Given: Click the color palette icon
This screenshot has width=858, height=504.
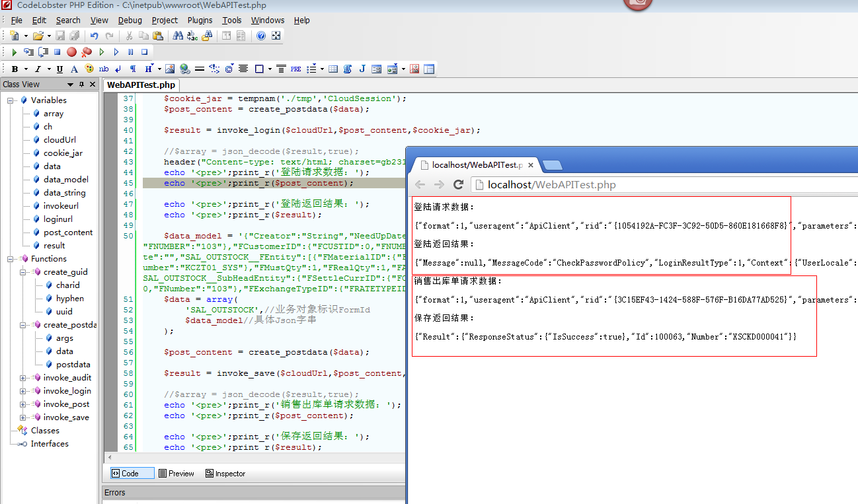Looking at the screenshot, I should pyautogui.click(x=89, y=69).
